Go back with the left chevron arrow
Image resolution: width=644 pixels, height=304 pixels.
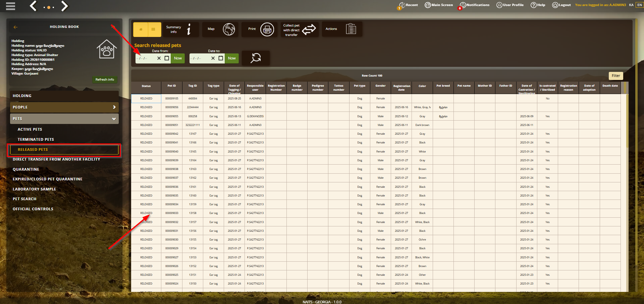pos(33,6)
